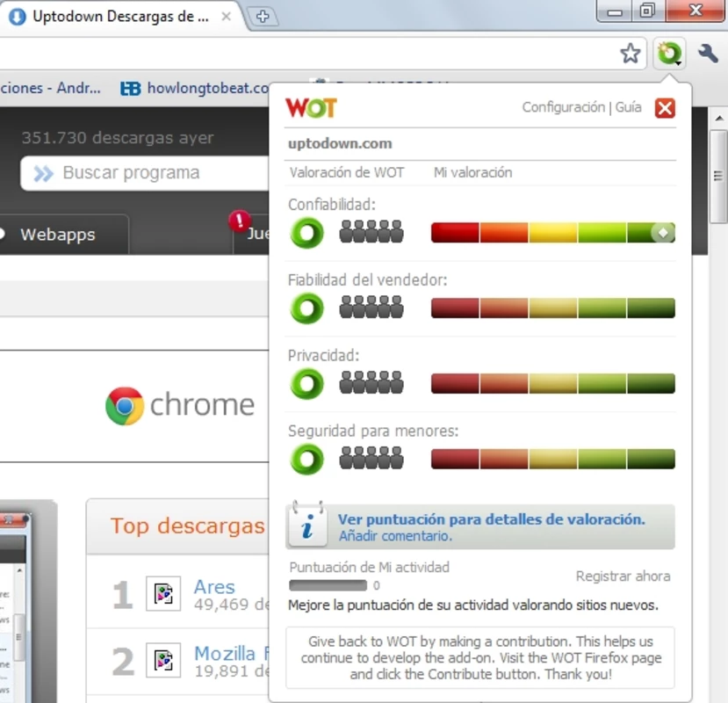Click the Mi actividad score progress bar

[328, 585]
